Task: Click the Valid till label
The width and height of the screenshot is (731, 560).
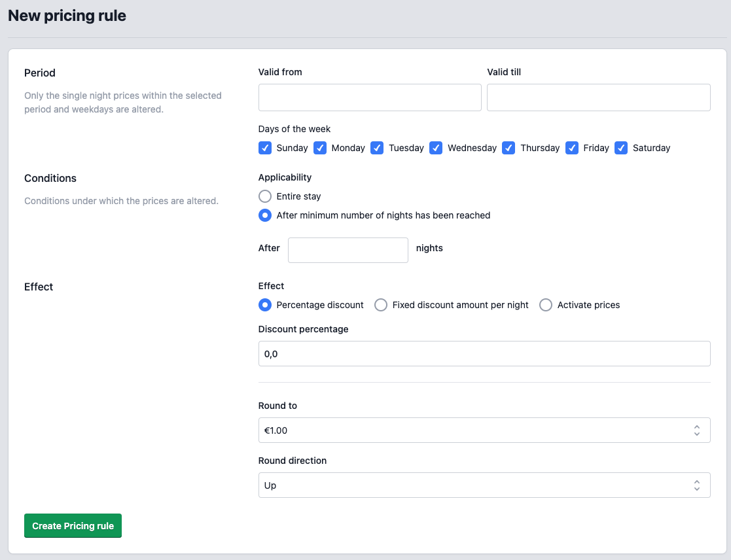Action: tap(504, 72)
